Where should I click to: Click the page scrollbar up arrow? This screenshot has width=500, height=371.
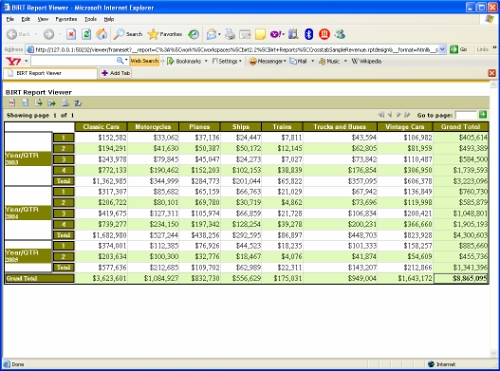click(x=494, y=85)
